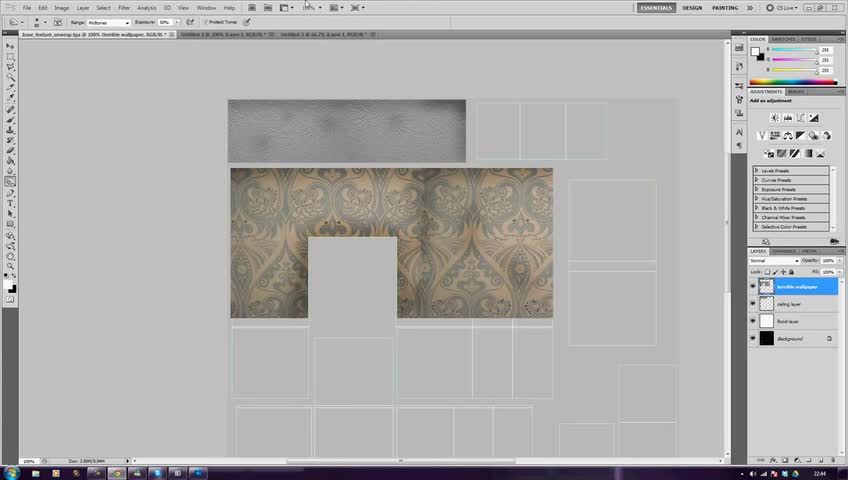Switch to Painting workspace

coord(725,8)
